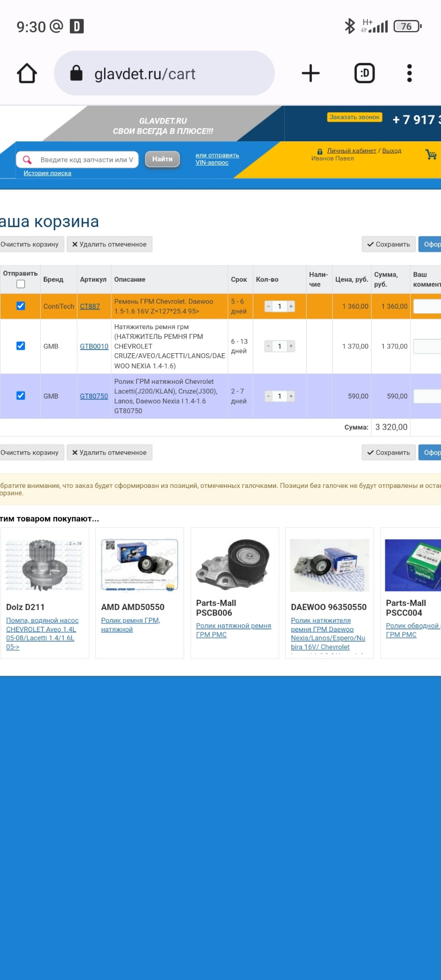
Task: Click the GLAVDET.RU banner logo text
Action: coord(163,121)
